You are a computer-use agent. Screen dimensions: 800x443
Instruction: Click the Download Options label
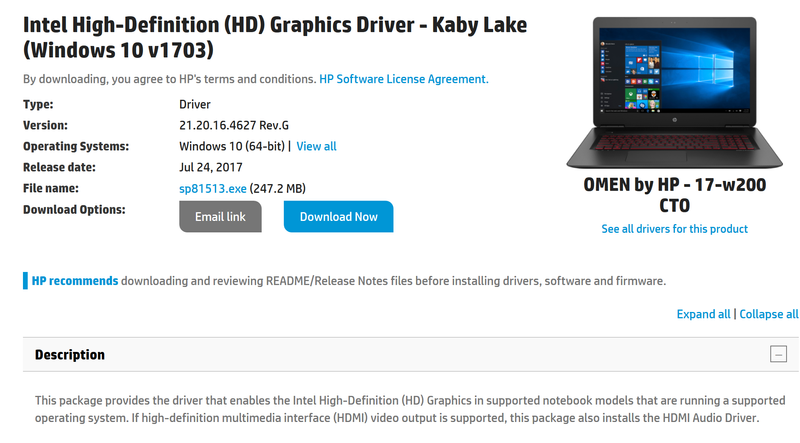(74, 209)
